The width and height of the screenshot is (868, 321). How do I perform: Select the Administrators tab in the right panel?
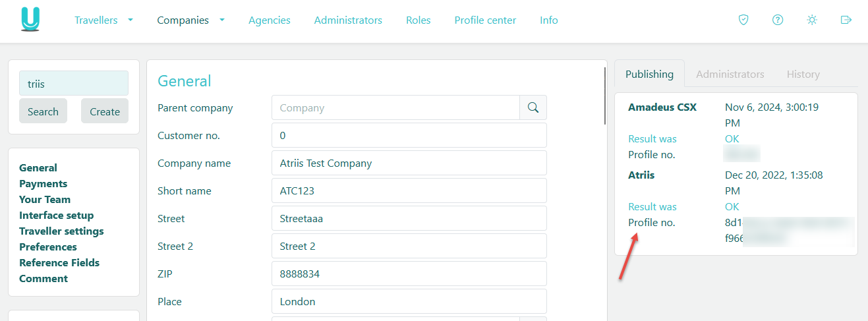click(730, 74)
